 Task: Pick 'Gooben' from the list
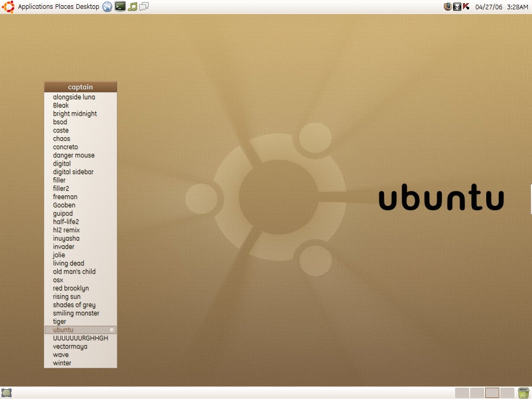tap(81, 205)
